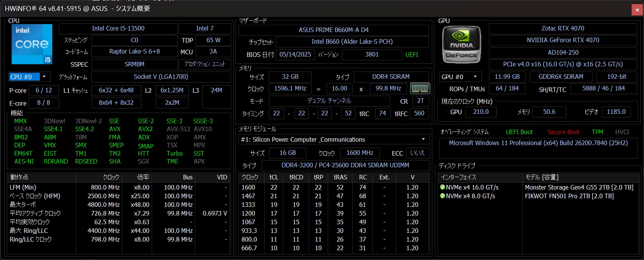Click the Secure Boot status label

click(x=563, y=132)
